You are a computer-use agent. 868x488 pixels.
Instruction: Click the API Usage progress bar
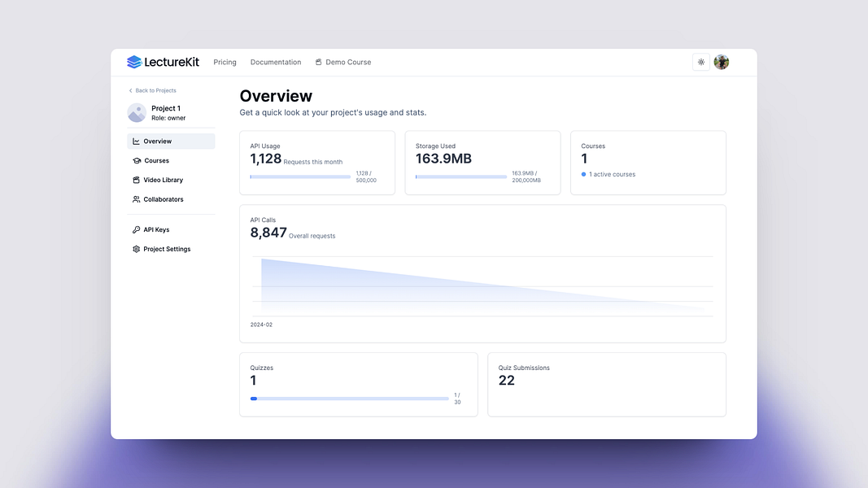(300, 177)
